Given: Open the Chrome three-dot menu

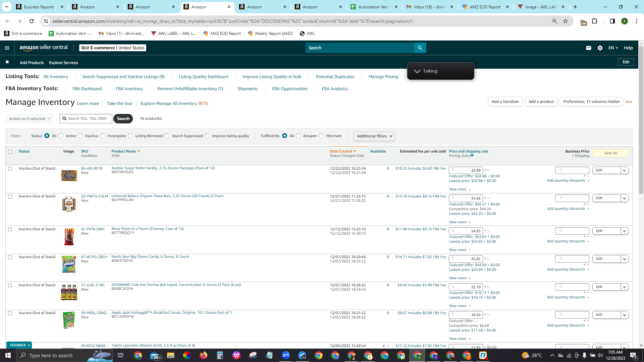Looking at the screenshot, I should (637, 21).
